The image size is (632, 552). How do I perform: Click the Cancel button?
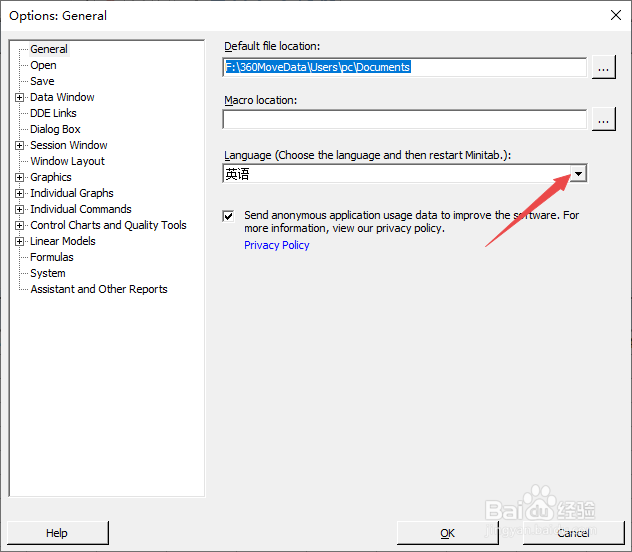click(574, 533)
